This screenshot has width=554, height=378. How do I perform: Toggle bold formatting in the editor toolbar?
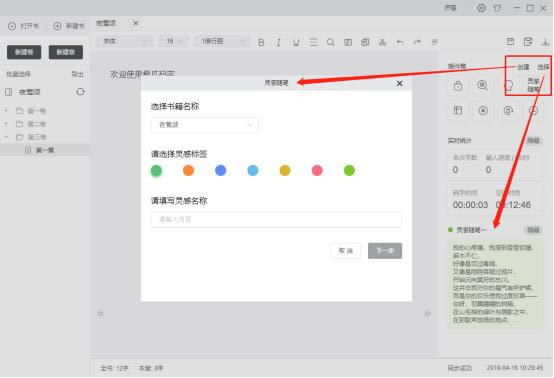tap(261, 42)
